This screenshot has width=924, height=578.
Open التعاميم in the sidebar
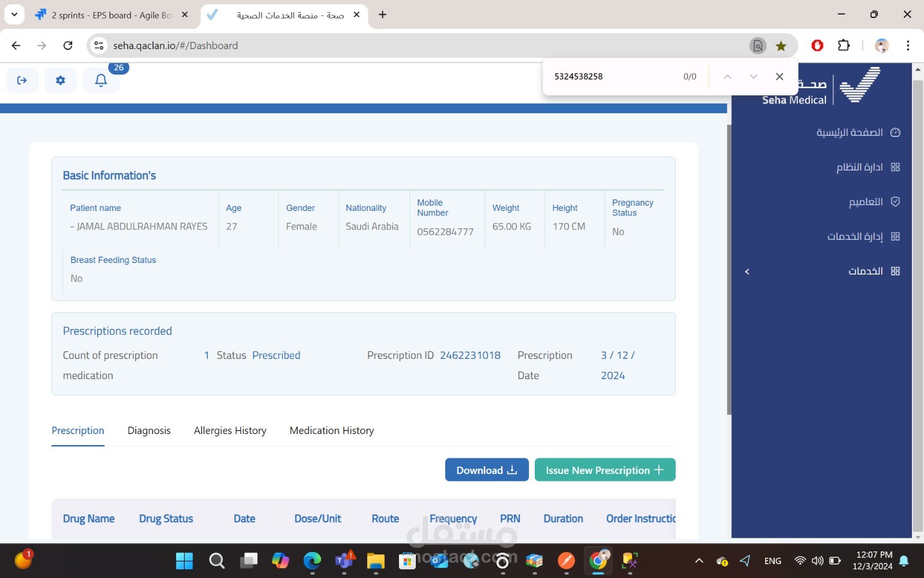point(874,202)
